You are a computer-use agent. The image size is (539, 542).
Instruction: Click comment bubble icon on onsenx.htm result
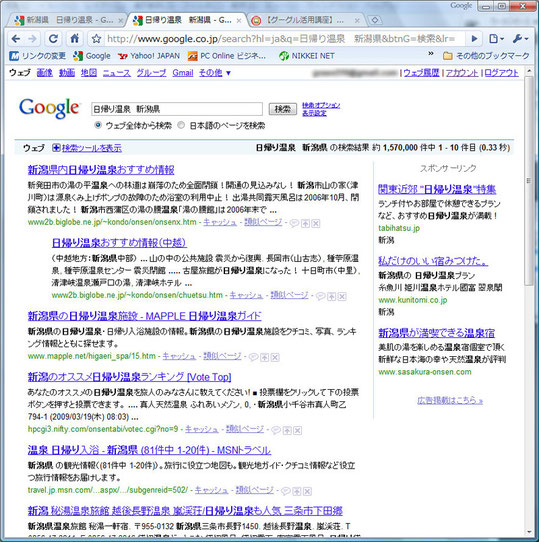point(294,223)
